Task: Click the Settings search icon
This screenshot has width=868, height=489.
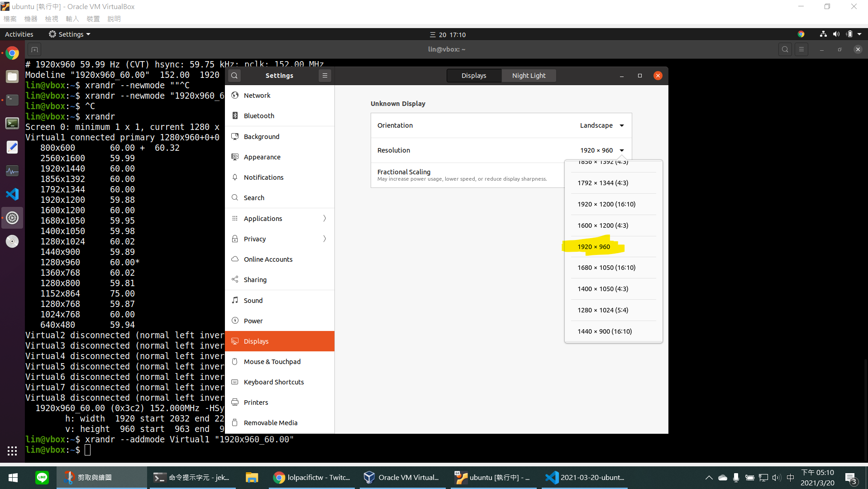Action: coord(234,76)
